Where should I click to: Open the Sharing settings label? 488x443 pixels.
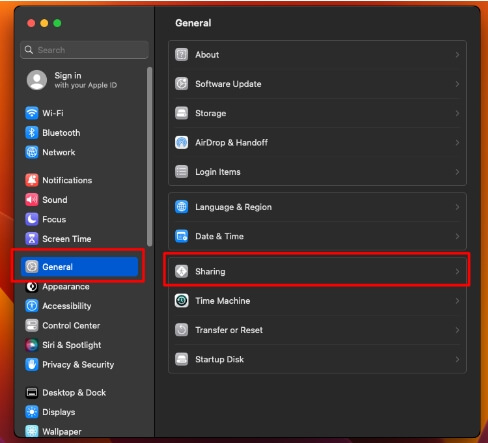coord(210,272)
